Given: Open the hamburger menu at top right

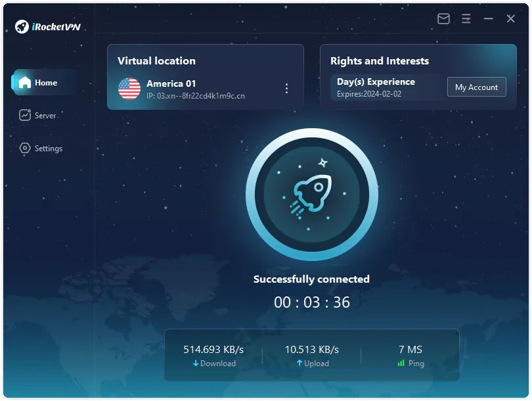Looking at the screenshot, I should pos(466,19).
